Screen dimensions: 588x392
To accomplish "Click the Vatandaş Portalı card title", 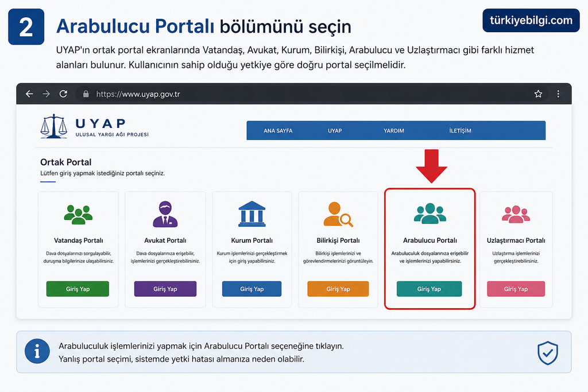I will (x=78, y=240).
